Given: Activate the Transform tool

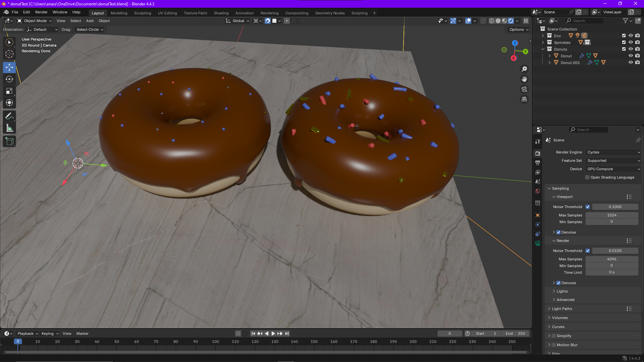Looking at the screenshot, I should pyautogui.click(x=9, y=103).
